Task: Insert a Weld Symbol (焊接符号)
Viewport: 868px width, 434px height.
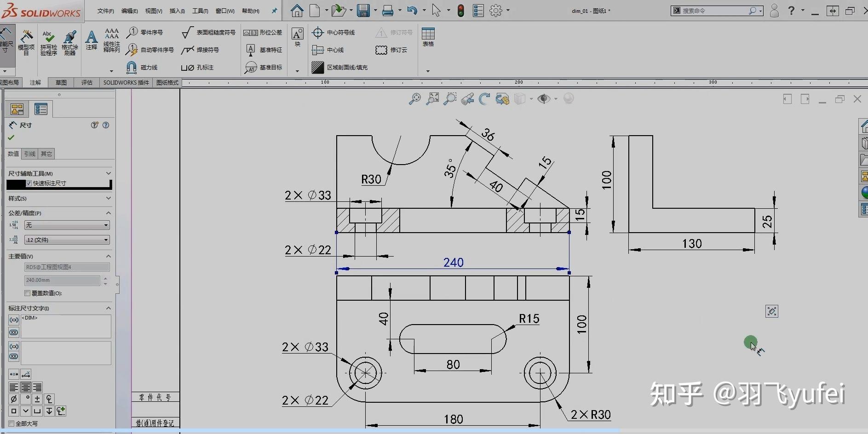Action: [200, 50]
